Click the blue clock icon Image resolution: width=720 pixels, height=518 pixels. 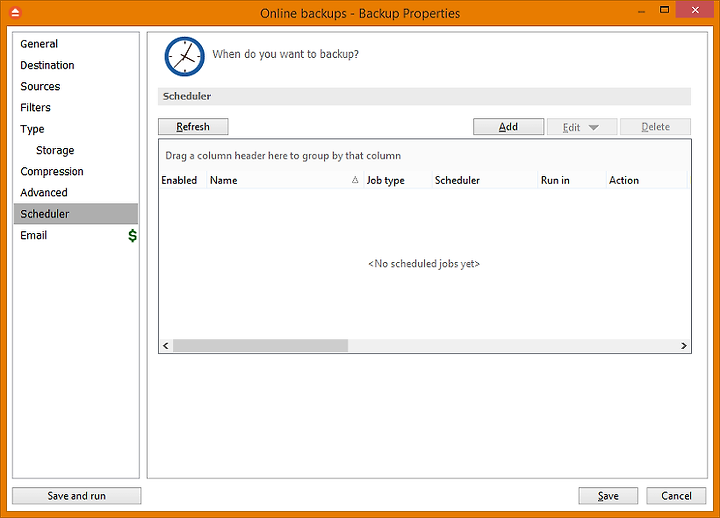(x=185, y=56)
